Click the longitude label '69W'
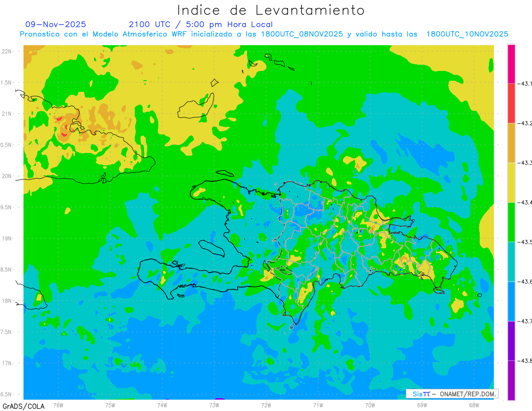The width and height of the screenshot is (532, 411). pos(422,405)
